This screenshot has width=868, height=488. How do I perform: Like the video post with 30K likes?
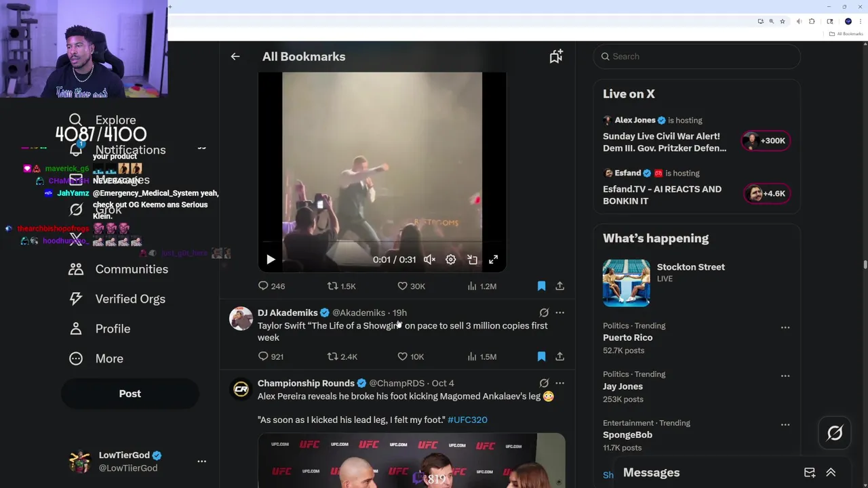411,286
